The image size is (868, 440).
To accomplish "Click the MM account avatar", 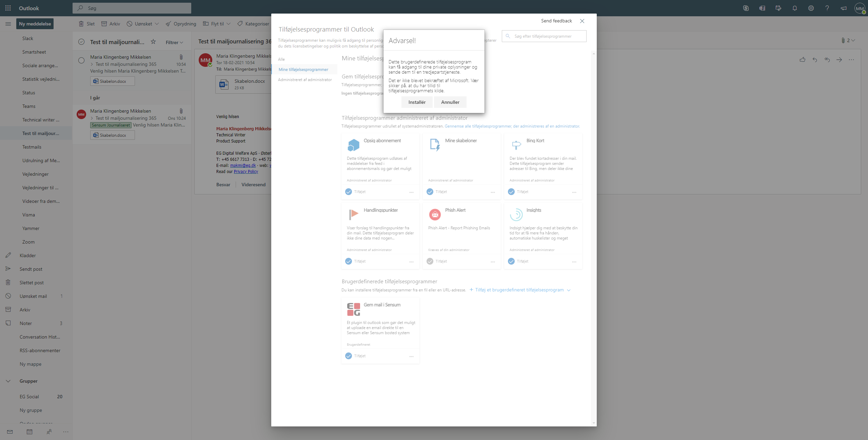I will coord(860,8).
